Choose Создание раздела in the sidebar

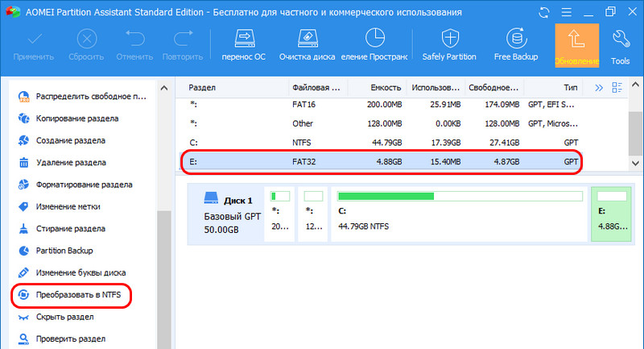pyautogui.click(x=62, y=140)
